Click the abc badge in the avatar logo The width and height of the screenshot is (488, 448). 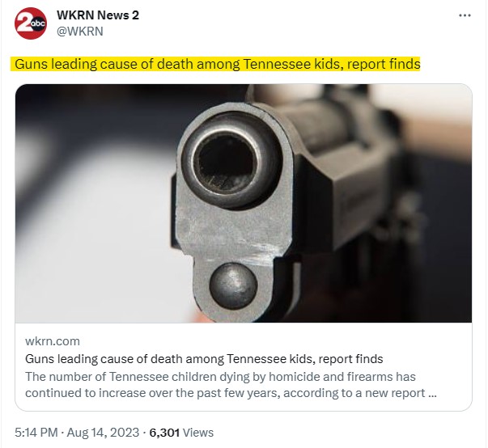39,23
